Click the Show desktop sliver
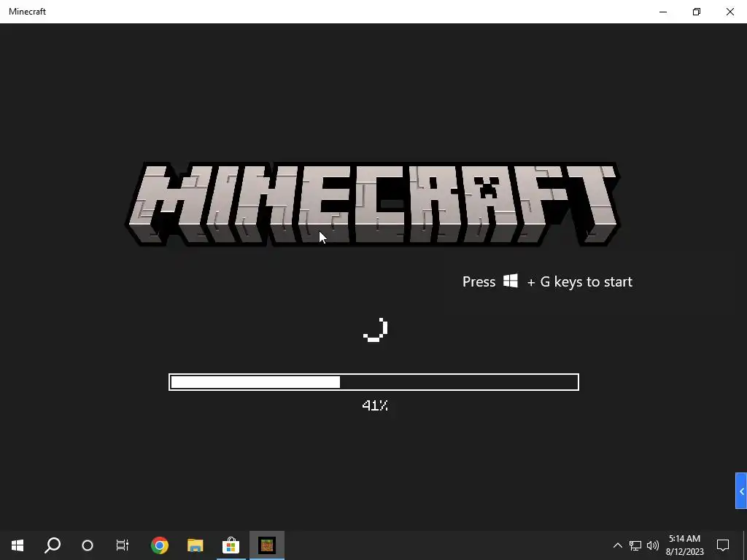 coord(745,545)
